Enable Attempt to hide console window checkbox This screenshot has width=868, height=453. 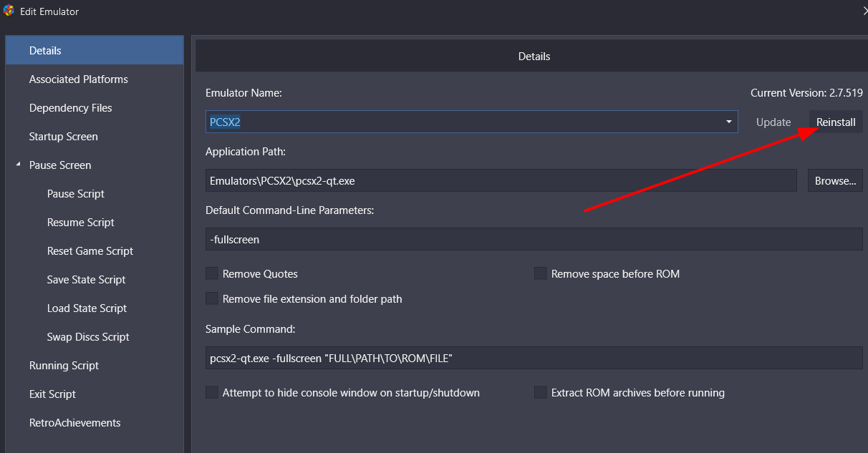coord(212,392)
